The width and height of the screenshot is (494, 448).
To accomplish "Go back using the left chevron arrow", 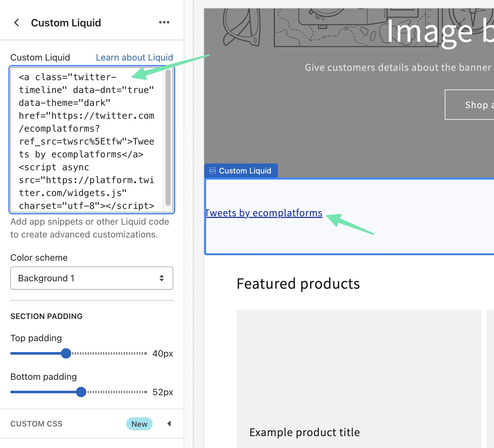I will point(17,23).
